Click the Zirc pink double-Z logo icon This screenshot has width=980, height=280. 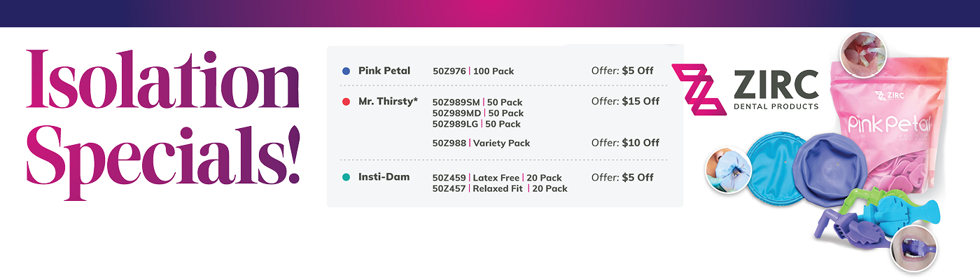[x=699, y=89]
